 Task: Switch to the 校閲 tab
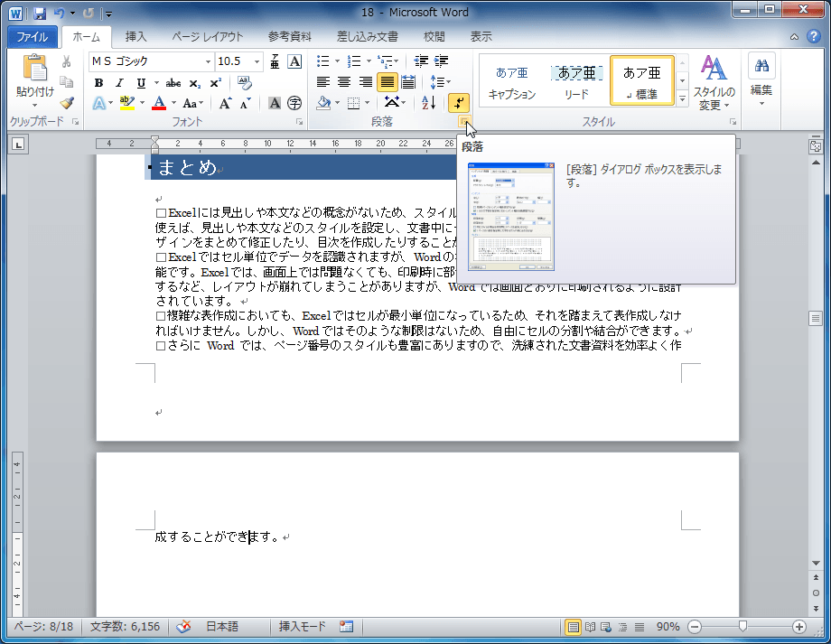(x=434, y=36)
